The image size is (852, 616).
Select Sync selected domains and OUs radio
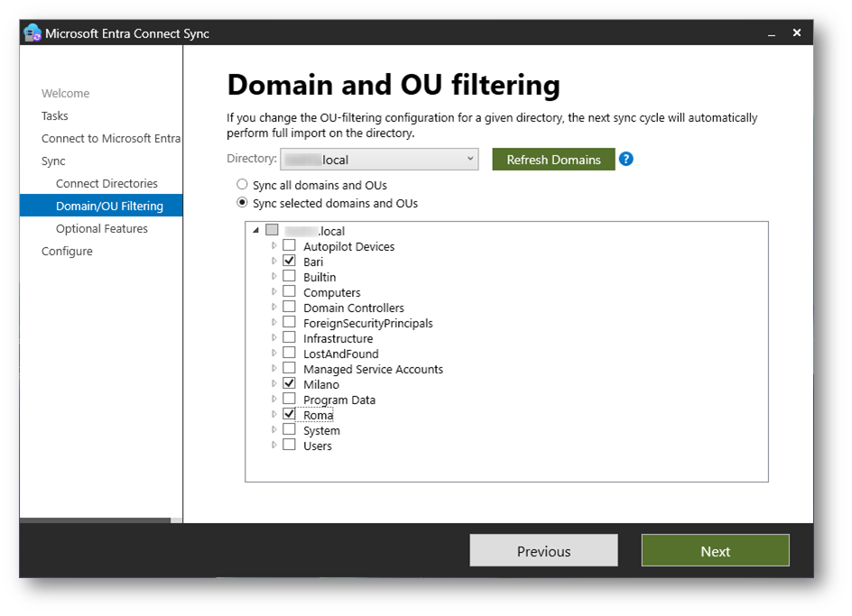[243, 203]
